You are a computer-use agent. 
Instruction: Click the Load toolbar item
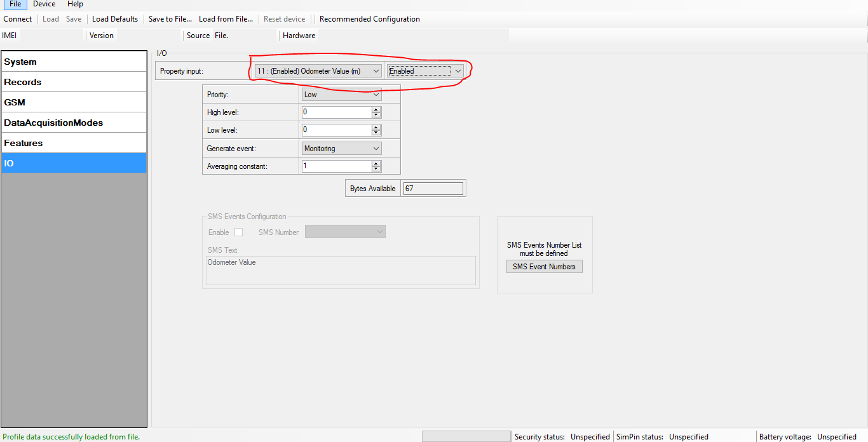pyautogui.click(x=51, y=19)
